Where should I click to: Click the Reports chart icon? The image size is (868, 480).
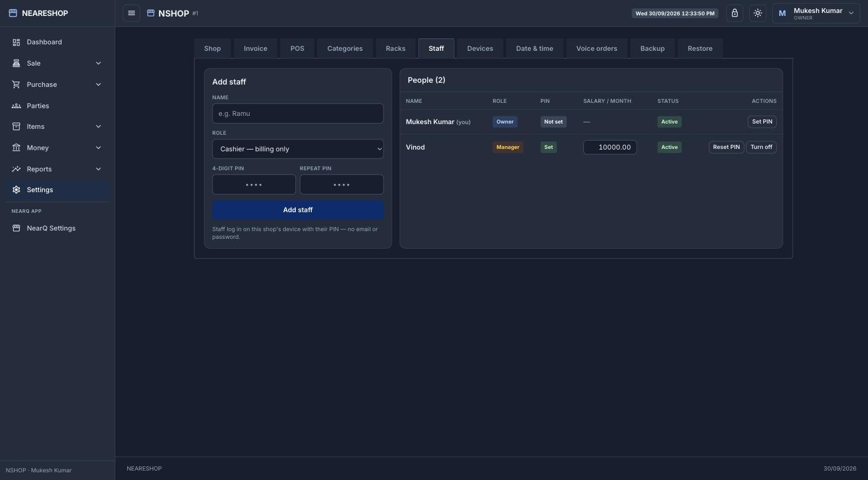[17, 169]
